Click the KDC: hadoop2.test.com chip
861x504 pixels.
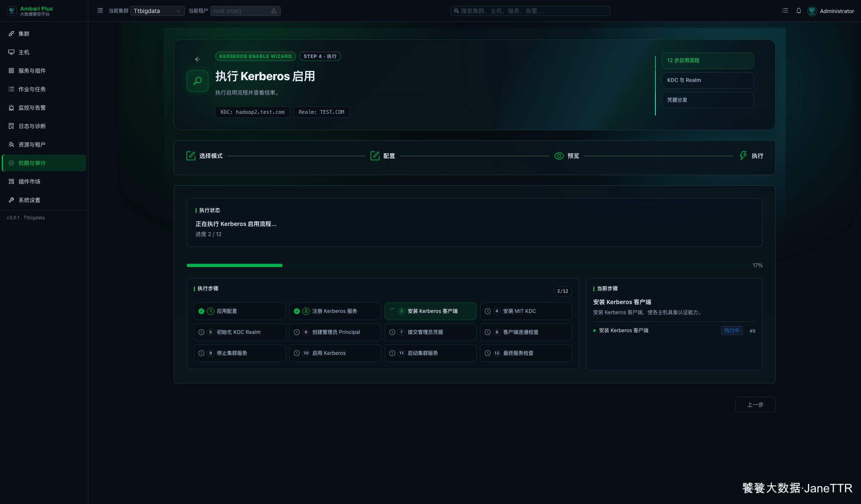pyautogui.click(x=253, y=112)
